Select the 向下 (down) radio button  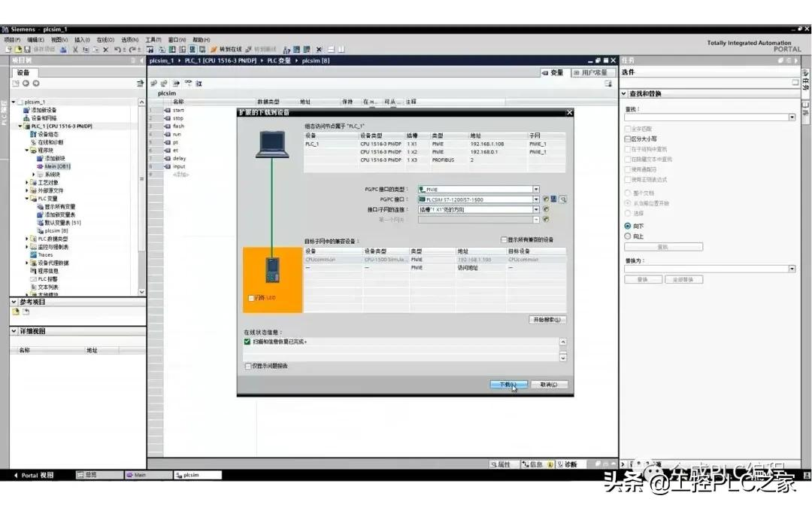[628, 226]
